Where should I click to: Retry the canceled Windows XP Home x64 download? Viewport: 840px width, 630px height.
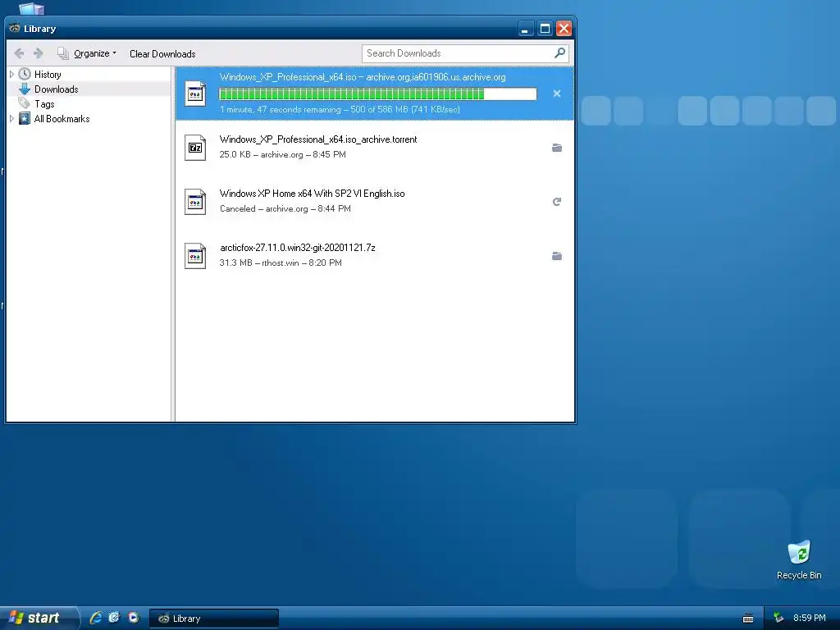coord(557,202)
